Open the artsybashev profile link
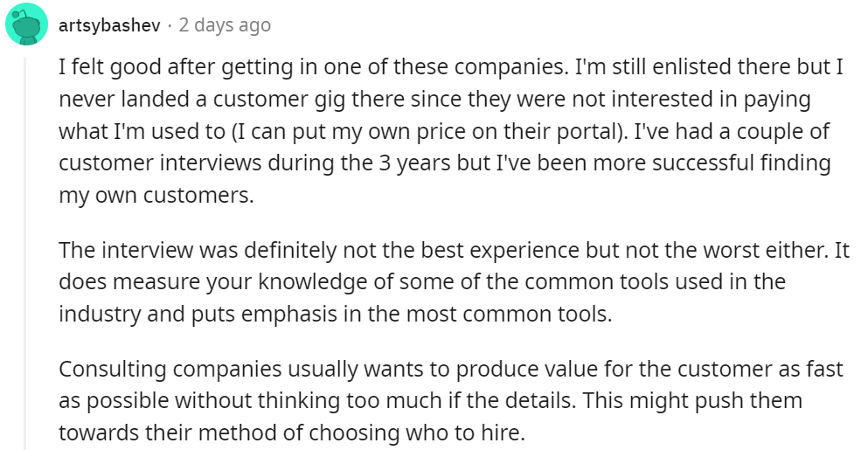This screenshot has width=868, height=450. 109,25
